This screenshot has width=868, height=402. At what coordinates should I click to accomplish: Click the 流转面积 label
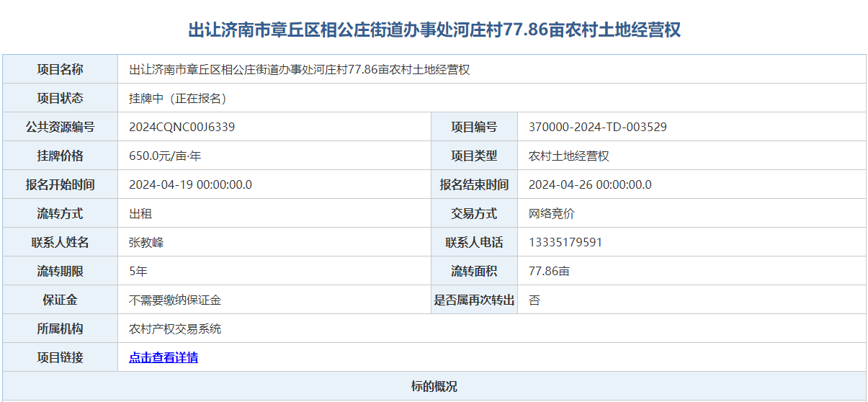pos(474,271)
